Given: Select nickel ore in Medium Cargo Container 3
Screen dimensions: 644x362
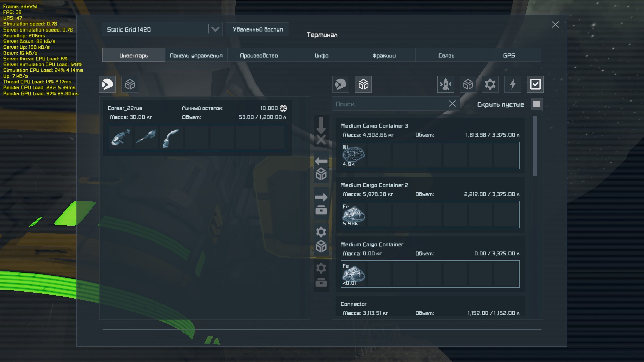Looking at the screenshot, I should 353,155.
